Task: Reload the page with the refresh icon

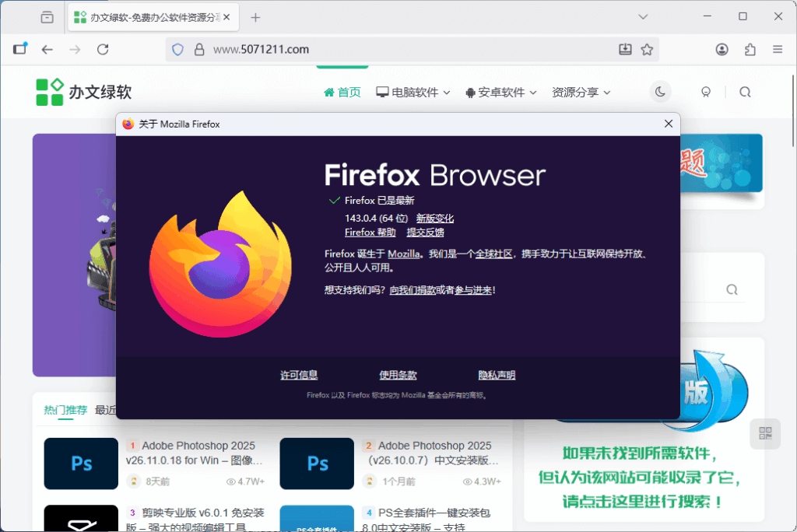Action: click(102, 49)
